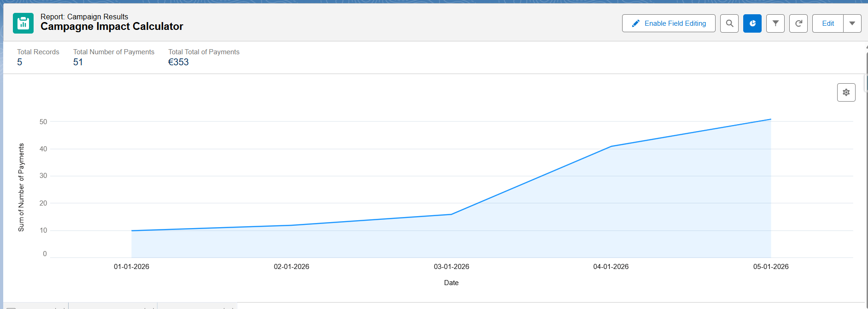Screen dimensions: 868x309
Task: Click the Edit button
Action: [x=827, y=23]
